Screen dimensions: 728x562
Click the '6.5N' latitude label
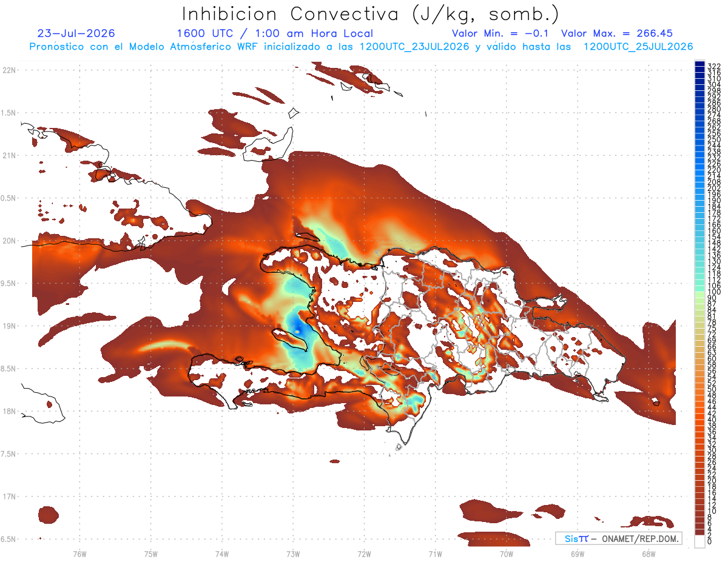(9, 539)
